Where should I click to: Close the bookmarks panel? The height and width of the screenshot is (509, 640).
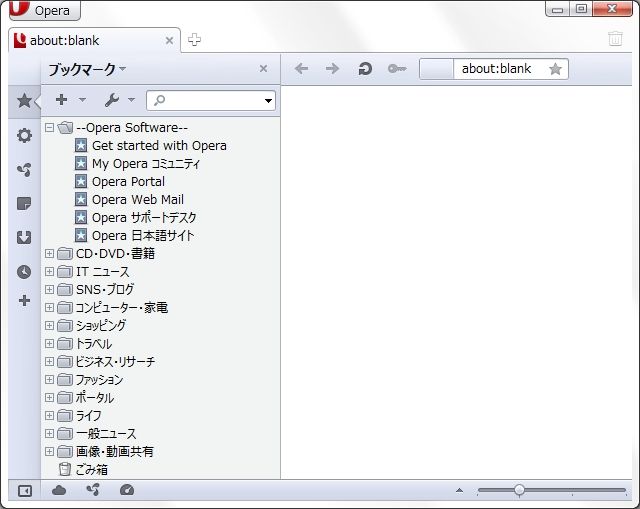click(264, 69)
